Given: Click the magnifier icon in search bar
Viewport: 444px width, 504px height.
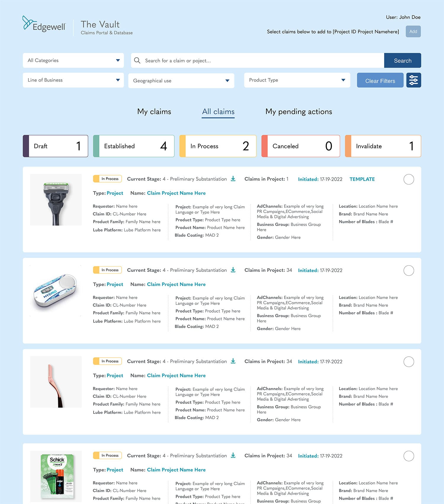Looking at the screenshot, I should point(137,61).
